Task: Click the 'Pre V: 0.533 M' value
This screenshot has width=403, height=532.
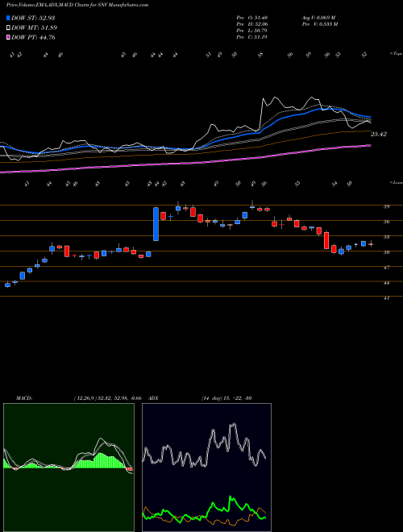Action: click(x=320, y=24)
